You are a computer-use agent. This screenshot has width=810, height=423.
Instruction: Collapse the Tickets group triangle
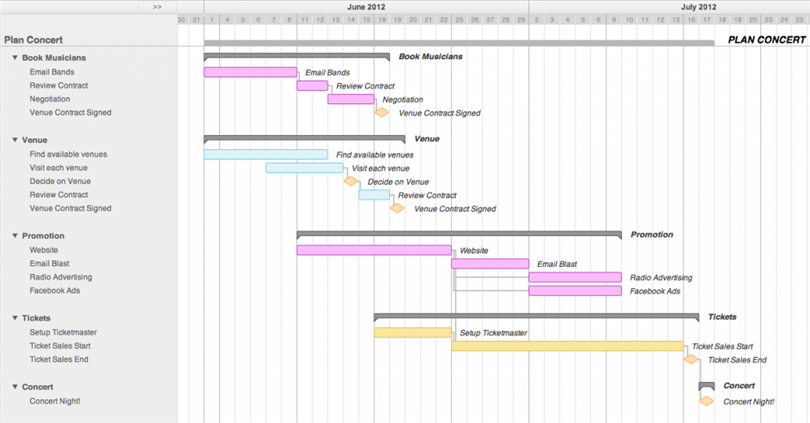[15, 318]
